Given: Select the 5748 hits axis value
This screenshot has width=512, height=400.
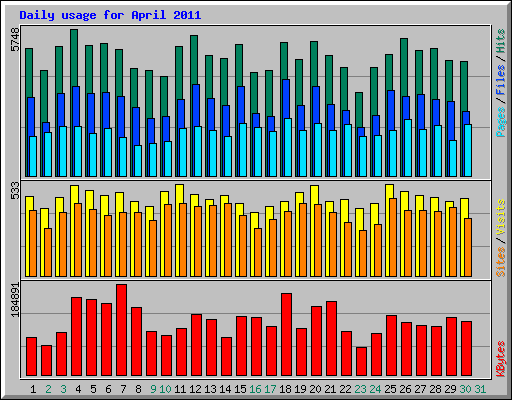Looking at the screenshot, I should coord(15,40).
